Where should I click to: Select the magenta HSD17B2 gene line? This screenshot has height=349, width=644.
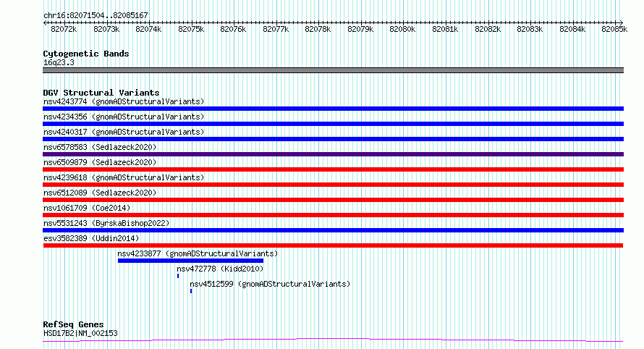click(333, 340)
